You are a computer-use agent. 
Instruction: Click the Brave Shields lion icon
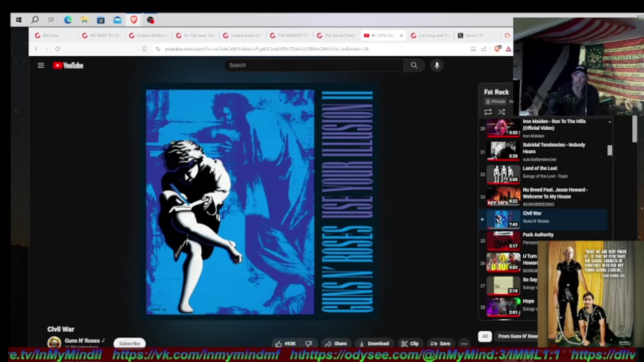click(x=498, y=49)
